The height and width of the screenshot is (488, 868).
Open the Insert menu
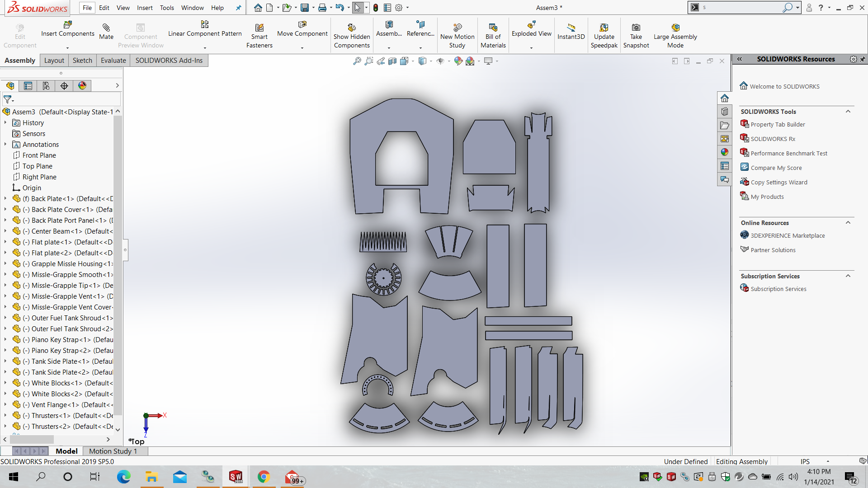145,8
